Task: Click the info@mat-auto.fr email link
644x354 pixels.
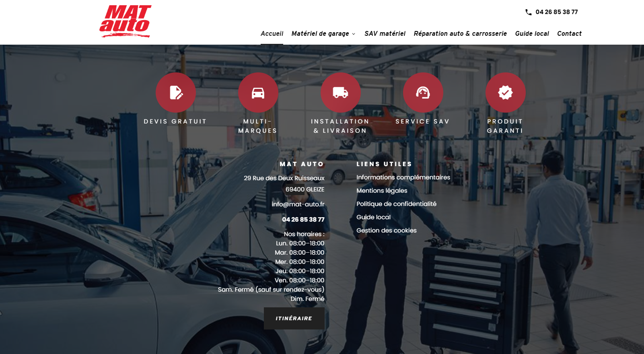Action: tap(298, 204)
